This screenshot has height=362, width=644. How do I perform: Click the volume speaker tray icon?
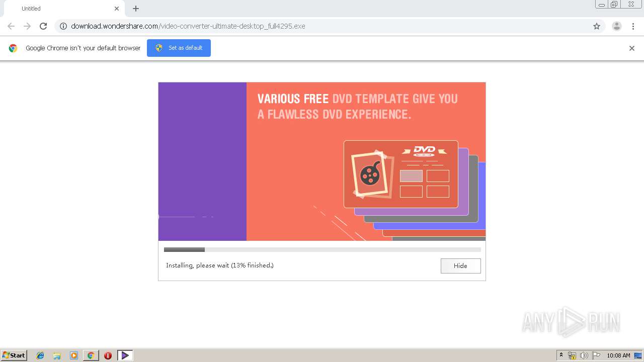(584, 355)
